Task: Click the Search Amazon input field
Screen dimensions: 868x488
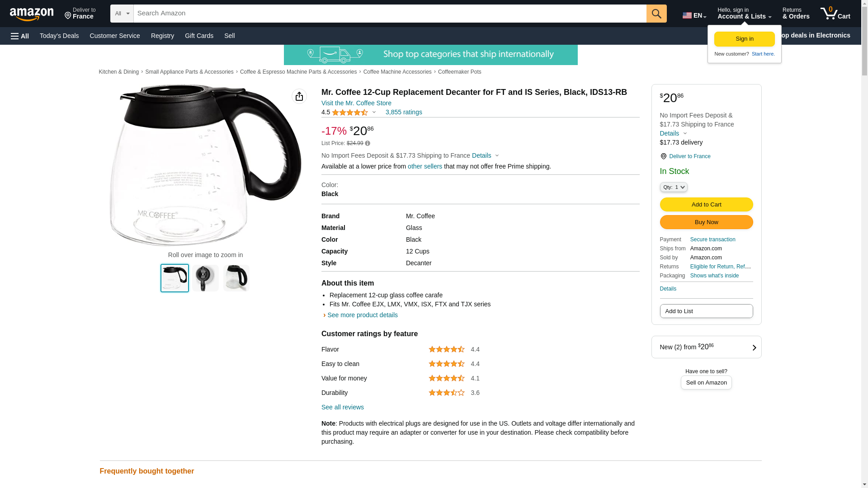Action: click(390, 14)
